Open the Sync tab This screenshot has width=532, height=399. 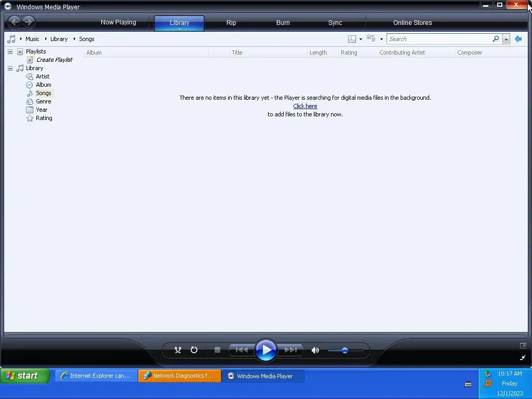point(335,23)
